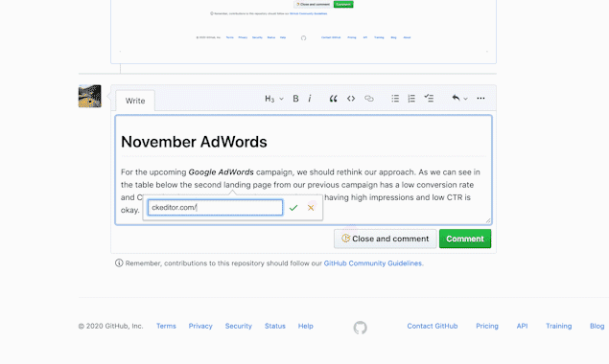This screenshot has width=609, height=364.
Task: Open the Pricing footer link
Action: pyautogui.click(x=487, y=326)
